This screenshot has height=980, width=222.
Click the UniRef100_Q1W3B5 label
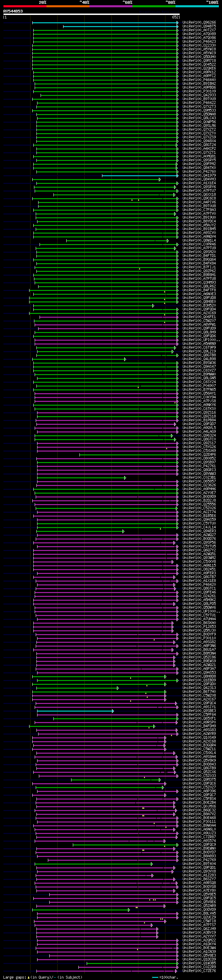tap(199, 963)
